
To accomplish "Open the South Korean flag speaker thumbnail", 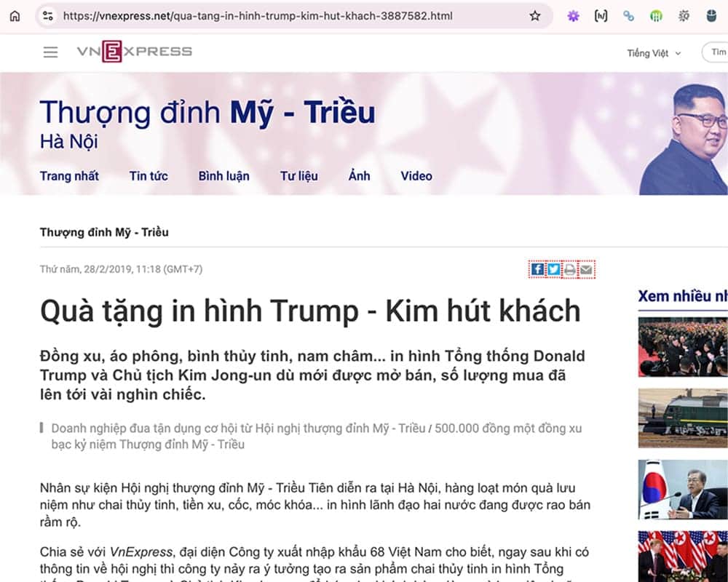I will (x=683, y=490).
